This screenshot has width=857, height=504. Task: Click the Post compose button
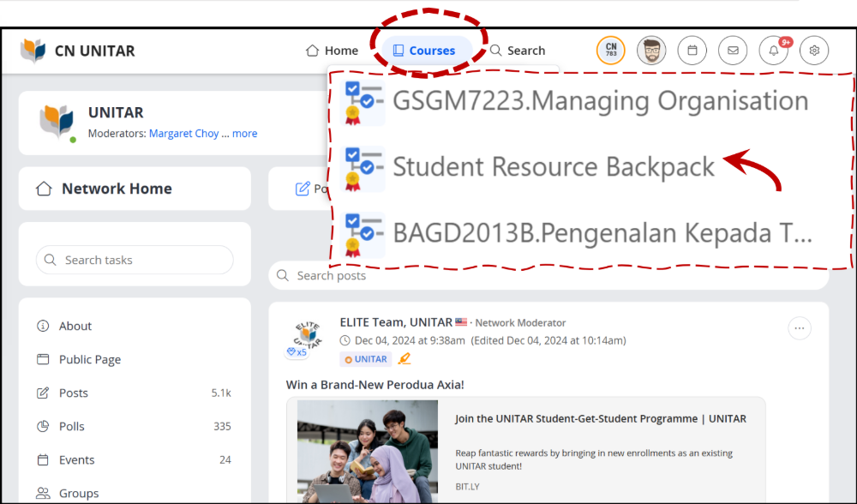point(312,189)
